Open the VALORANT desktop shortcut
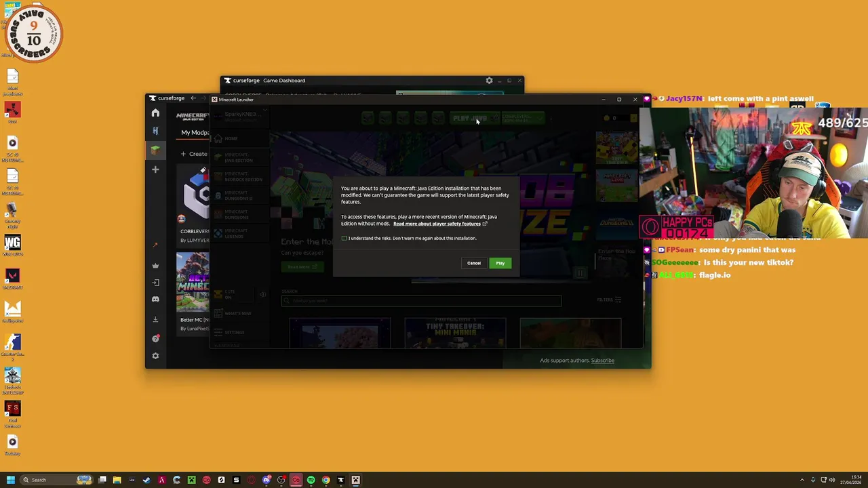The width and height of the screenshot is (868, 488). coord(12,278)
